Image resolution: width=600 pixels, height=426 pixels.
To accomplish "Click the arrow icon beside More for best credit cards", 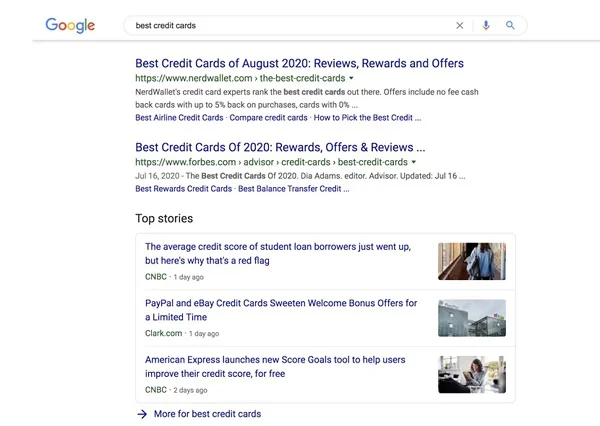I will 142,413.
